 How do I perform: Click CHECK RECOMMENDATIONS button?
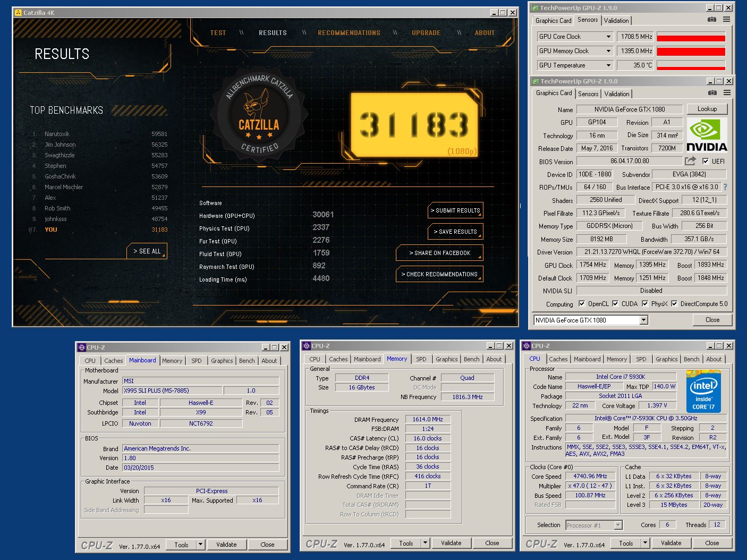[x=439, y=274]
